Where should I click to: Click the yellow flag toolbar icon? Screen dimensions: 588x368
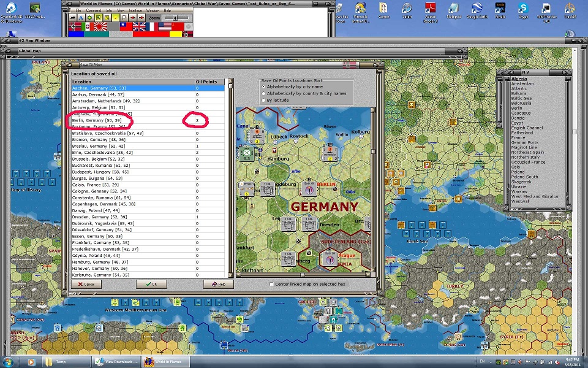(x=124, y=18)
